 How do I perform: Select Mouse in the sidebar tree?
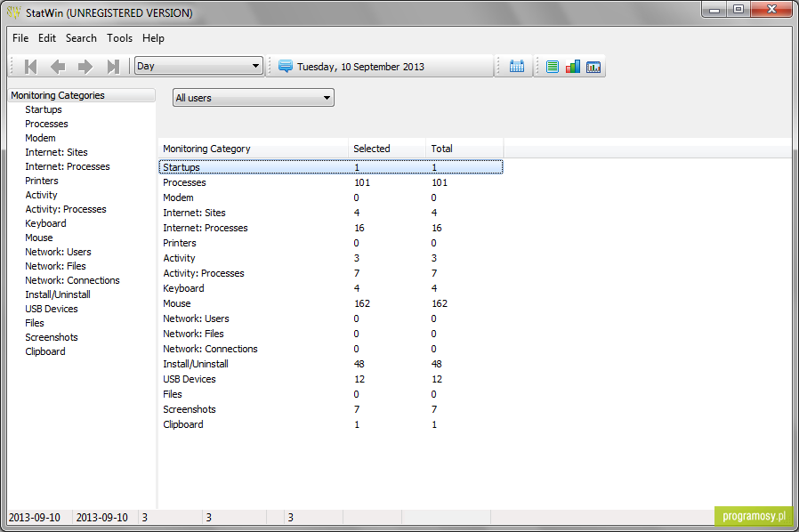point(39,238)
